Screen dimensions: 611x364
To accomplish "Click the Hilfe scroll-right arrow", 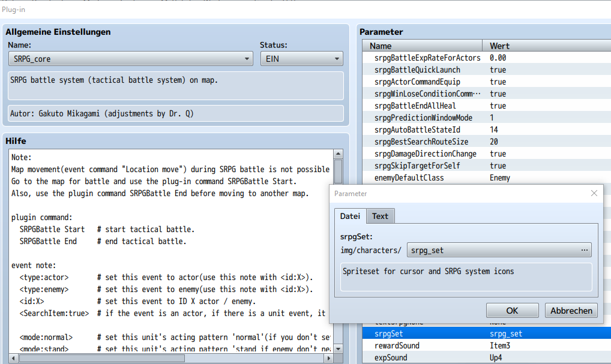I will (329, 358).
